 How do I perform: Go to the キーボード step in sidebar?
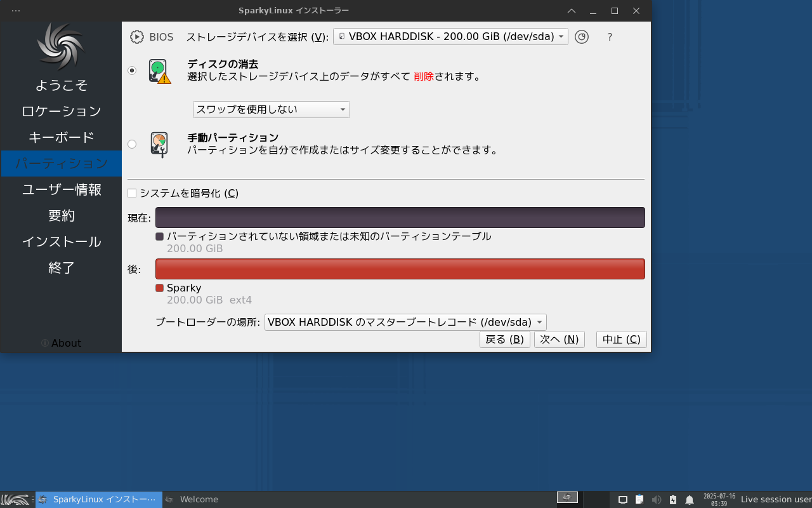pos(61,137)
